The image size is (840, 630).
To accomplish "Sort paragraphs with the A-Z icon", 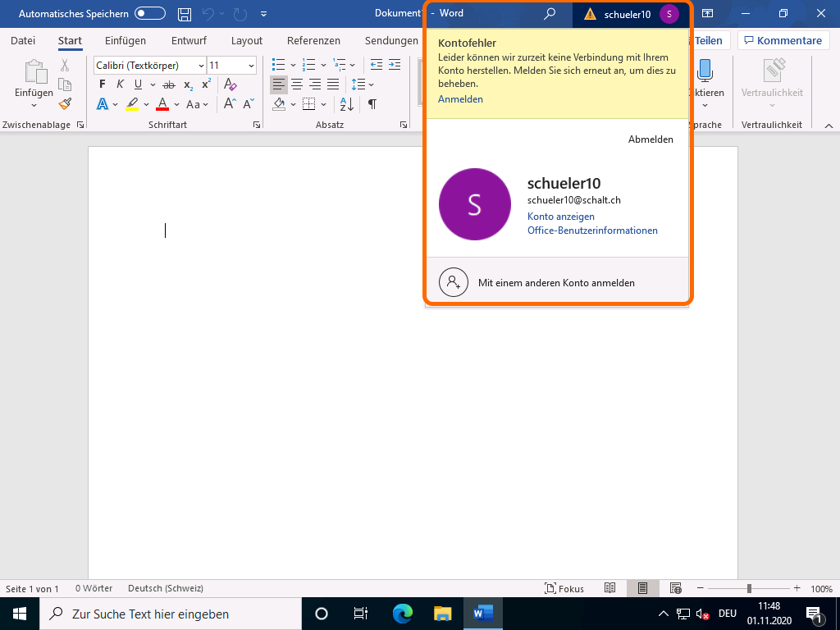I will (x=346, y=104).
